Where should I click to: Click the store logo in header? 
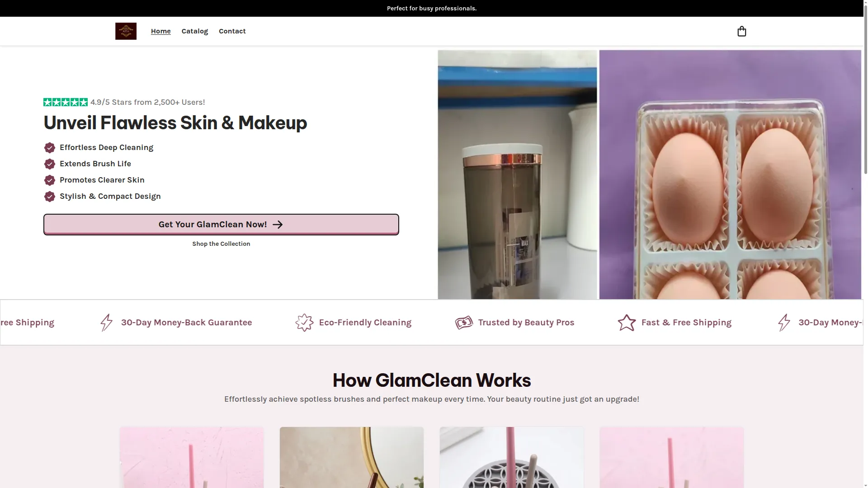126,31
